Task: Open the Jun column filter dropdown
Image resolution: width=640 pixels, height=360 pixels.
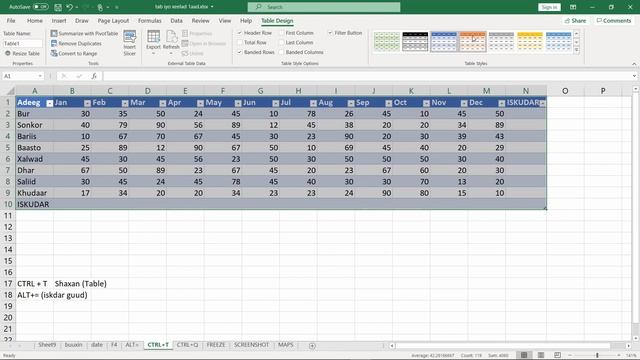Action: tap(276, 103)
